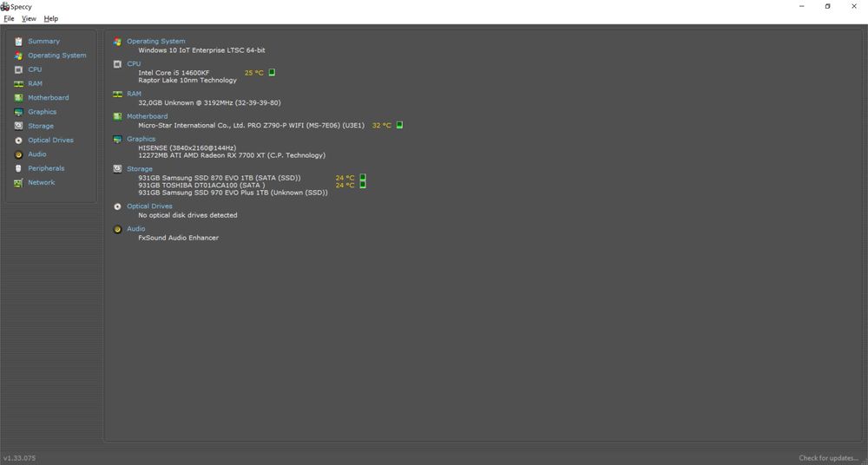Open Graphics section from sidebar
Image resolution: width=868 pixels, height=465 pixels.
pyautogui.click(x=42, y=112)
